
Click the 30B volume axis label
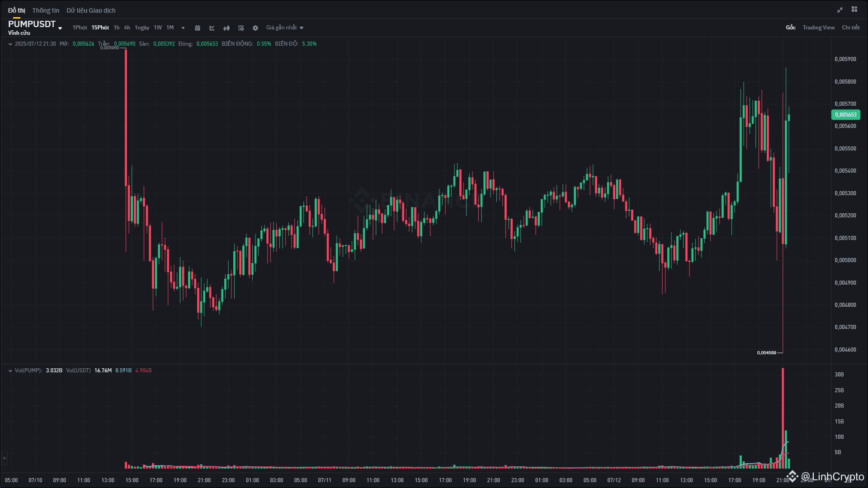click(839, 375)
